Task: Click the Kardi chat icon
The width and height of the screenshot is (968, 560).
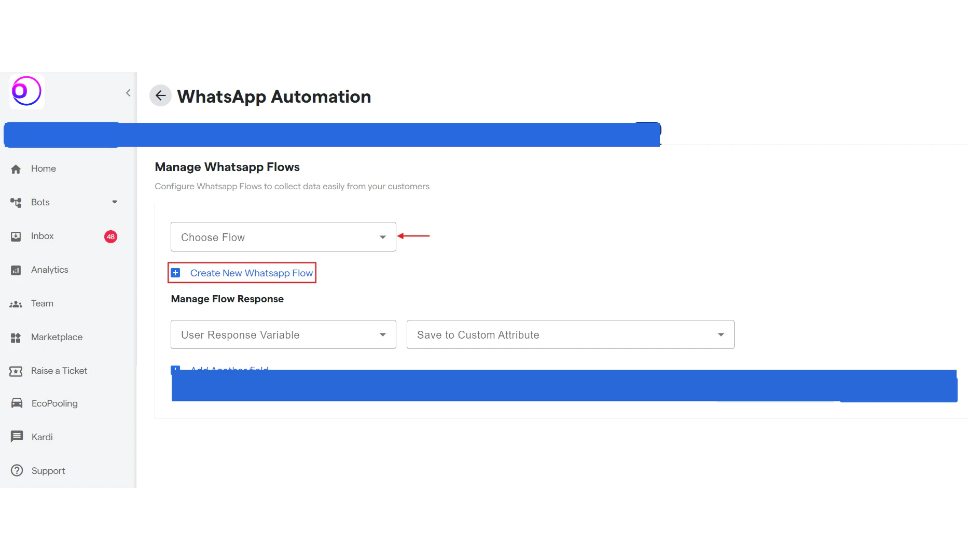Action: (x=17, y=437)
